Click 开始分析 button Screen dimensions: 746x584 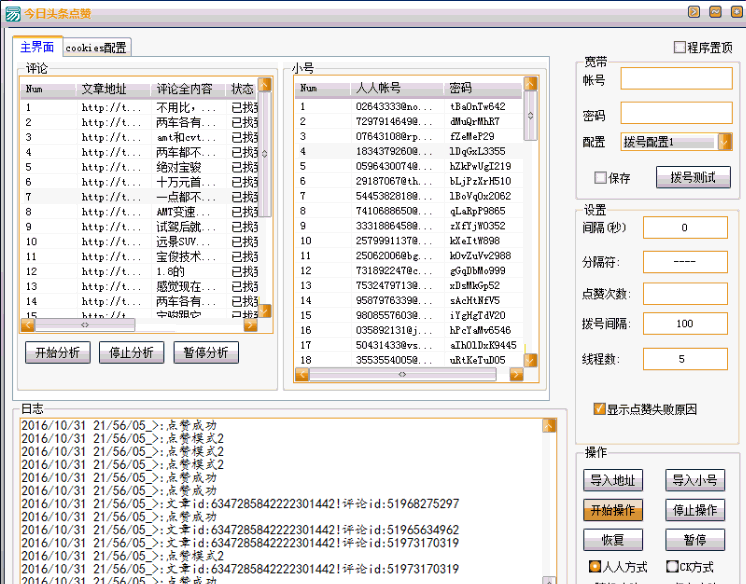click(x=58, y=353)
